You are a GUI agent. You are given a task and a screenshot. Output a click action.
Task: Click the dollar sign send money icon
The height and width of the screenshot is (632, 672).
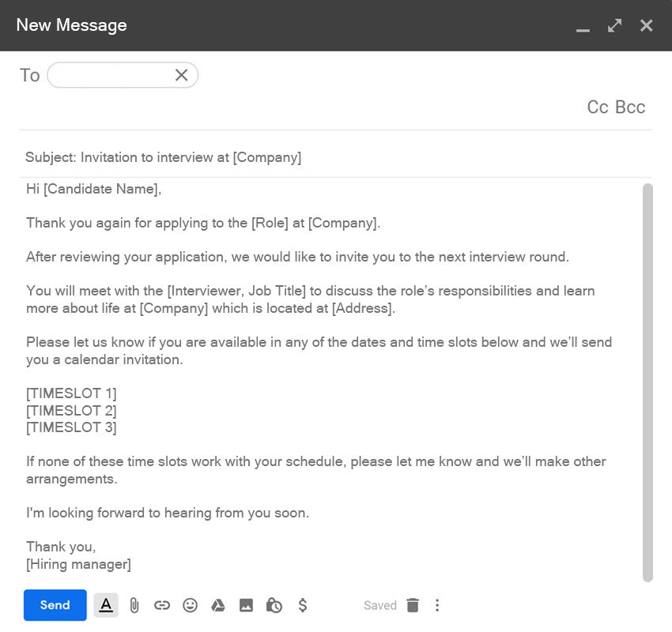coord(303,605)
